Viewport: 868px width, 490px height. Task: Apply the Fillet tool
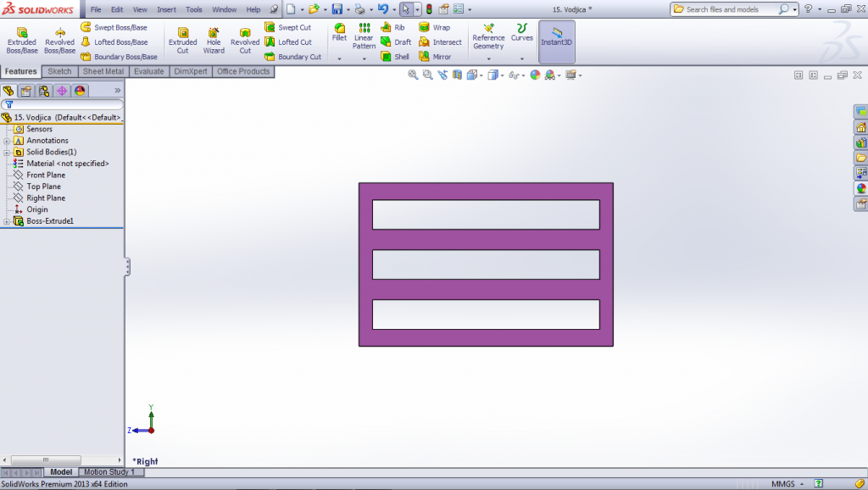tap(339, 33)
